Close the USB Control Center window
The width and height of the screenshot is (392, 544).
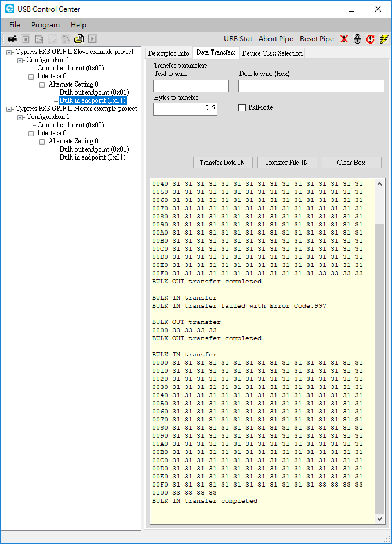tap(378, 9)
